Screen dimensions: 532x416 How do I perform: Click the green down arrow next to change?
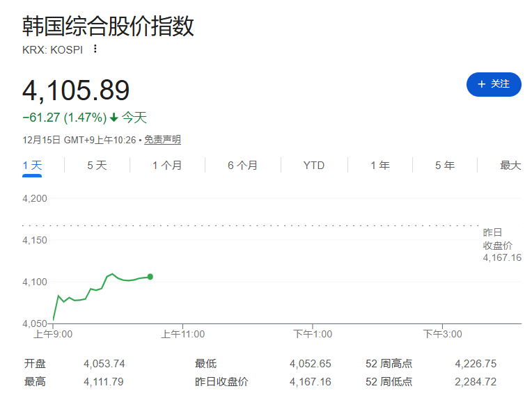114,118
